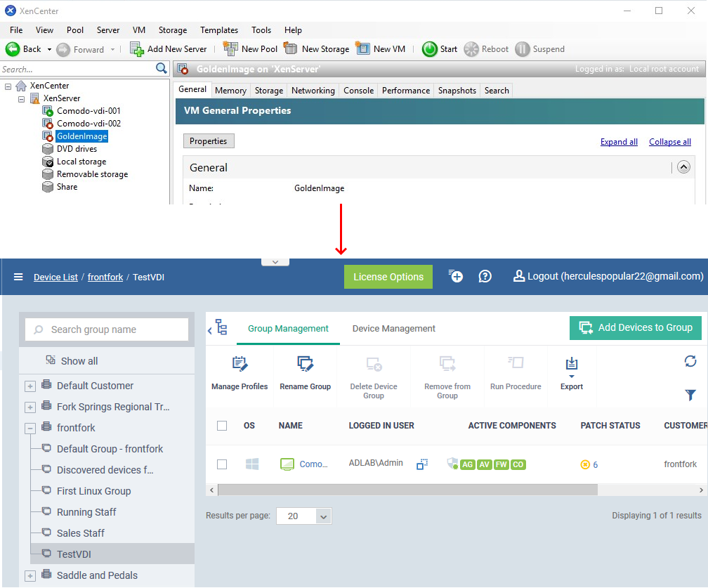This screenshot has width=708, height=588.
Task: Click the Search group name field
Action: 107,329
